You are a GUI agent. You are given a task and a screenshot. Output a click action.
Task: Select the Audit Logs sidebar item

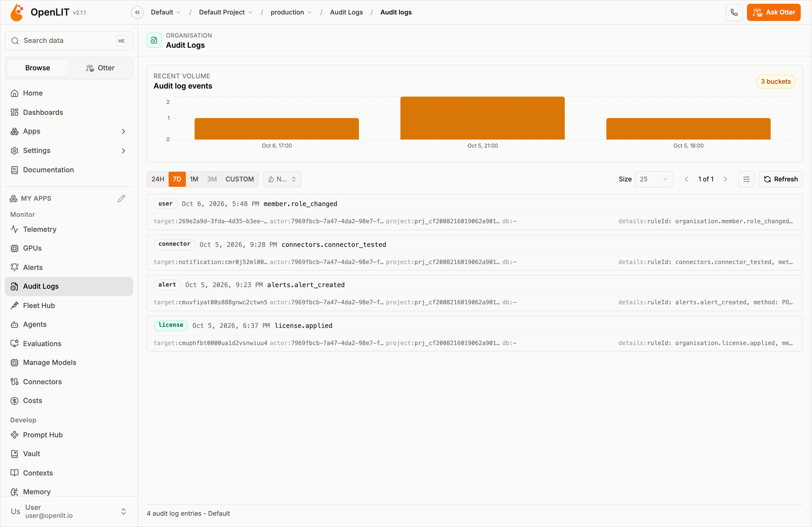[x=69, y=286]
